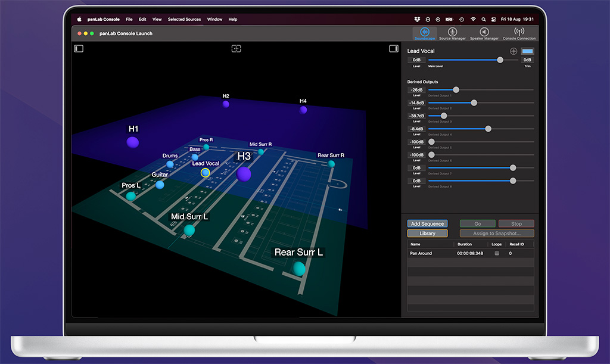
Task: Click the Stop button
Action: (516, 223)
